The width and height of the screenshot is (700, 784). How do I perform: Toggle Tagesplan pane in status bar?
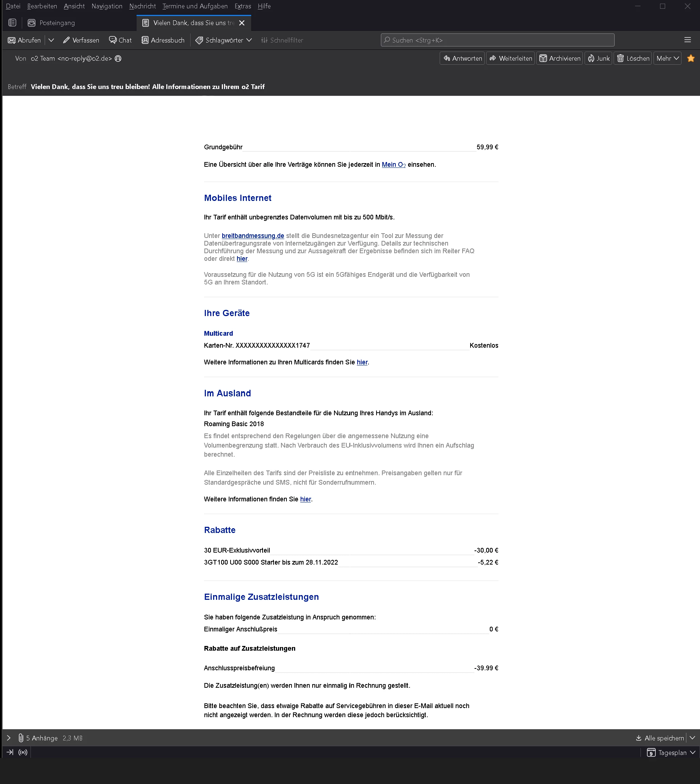click(x=667, y=752)
